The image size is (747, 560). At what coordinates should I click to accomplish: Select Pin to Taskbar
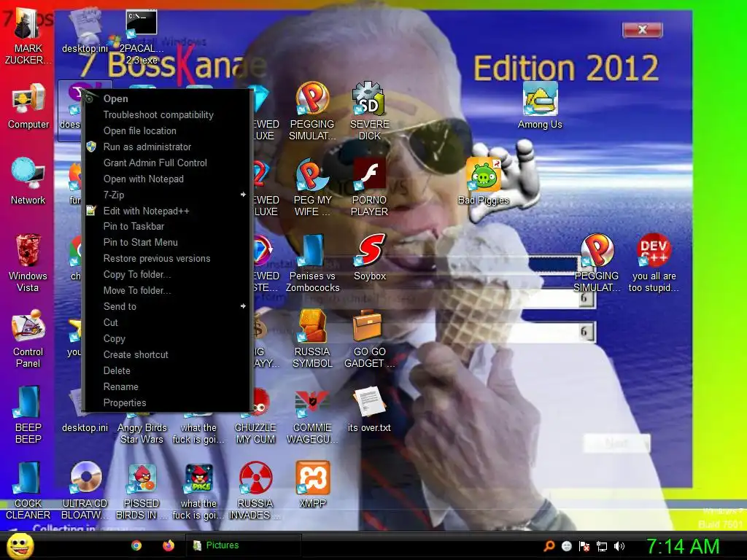167,227
